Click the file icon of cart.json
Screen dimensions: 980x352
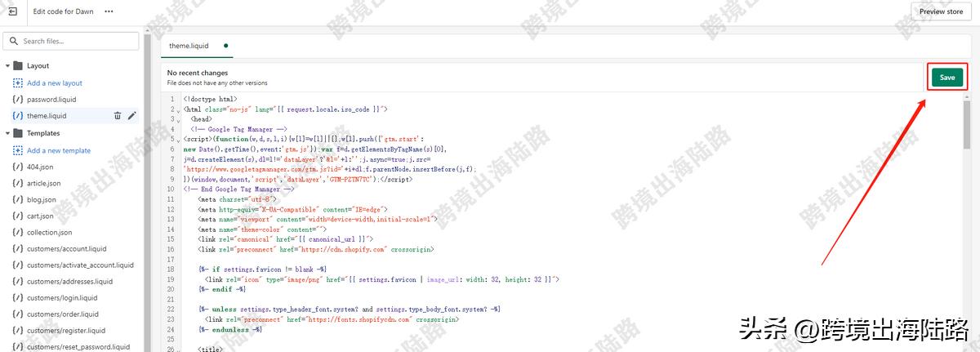coord(18,216)
